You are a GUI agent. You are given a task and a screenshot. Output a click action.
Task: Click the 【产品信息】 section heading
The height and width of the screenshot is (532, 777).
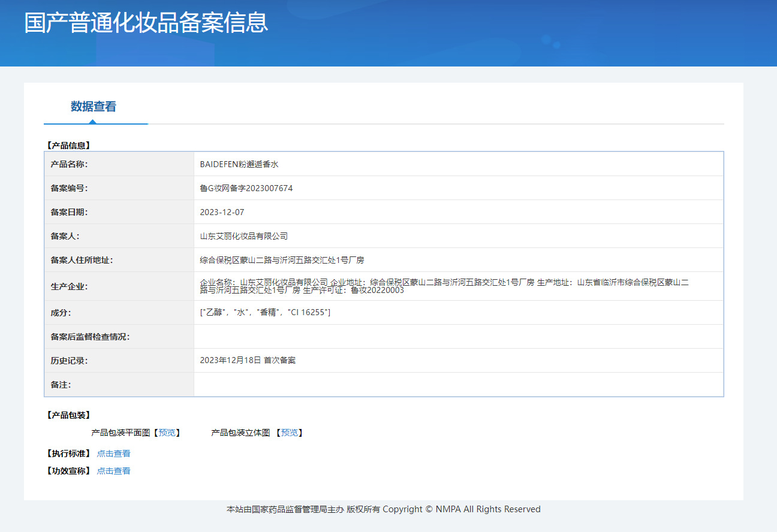[68, 146]
